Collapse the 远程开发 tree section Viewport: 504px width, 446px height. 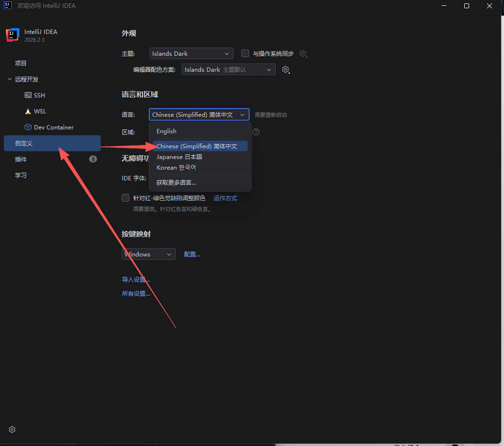10,79
